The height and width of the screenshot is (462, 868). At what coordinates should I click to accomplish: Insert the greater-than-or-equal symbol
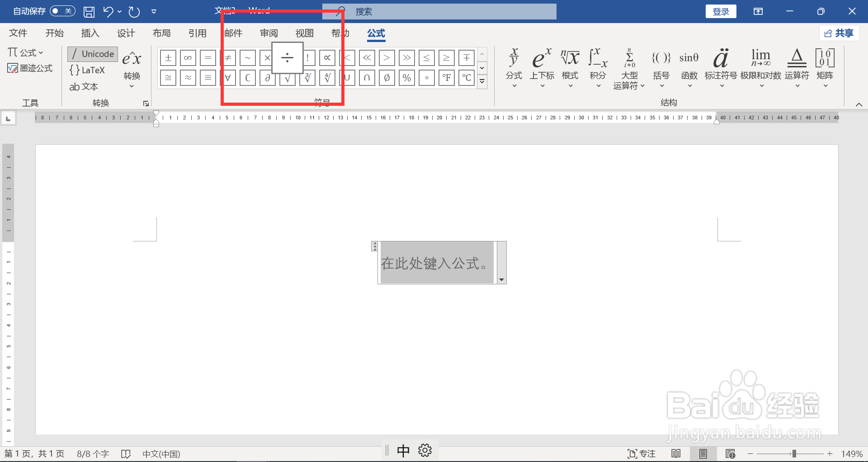[x=447, y=58]
